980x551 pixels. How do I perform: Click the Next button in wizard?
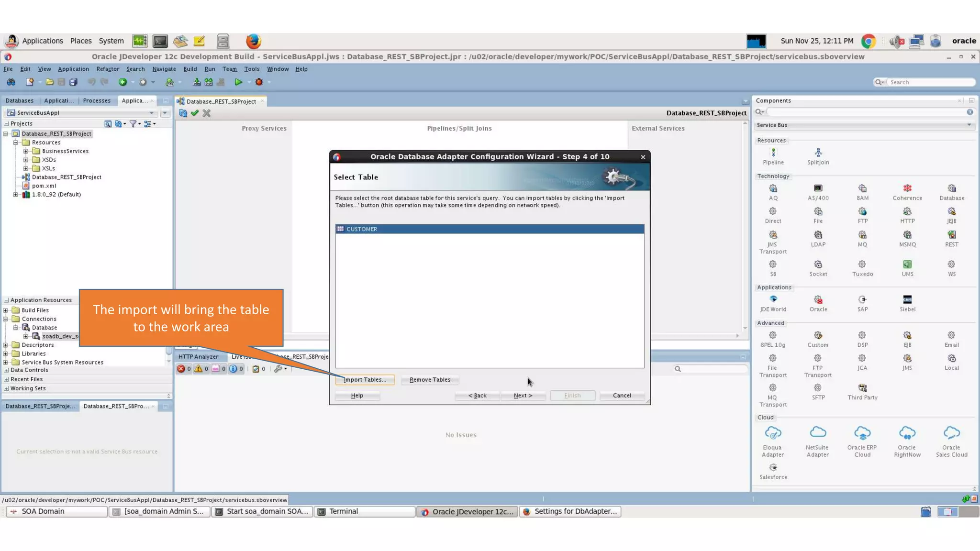pyautogui.click(x=523, y=396)
